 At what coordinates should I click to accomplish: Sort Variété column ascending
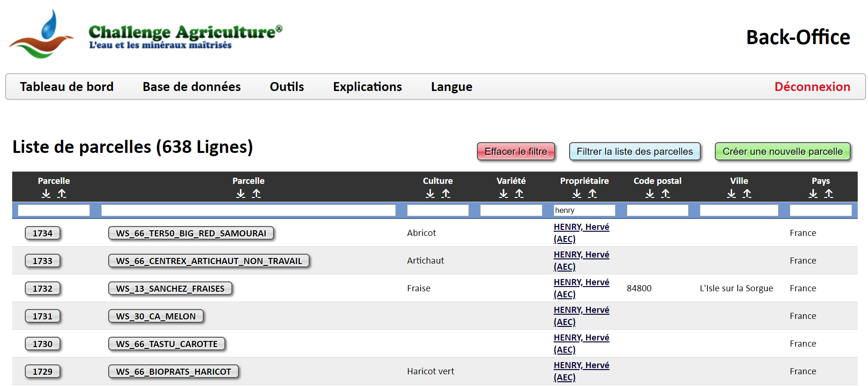[519, 194]
